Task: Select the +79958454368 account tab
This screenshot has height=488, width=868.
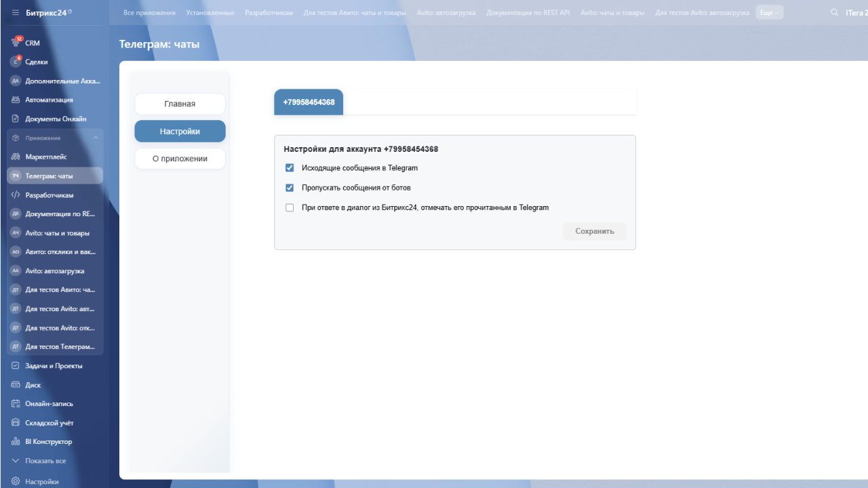Action: coord(309,102)
